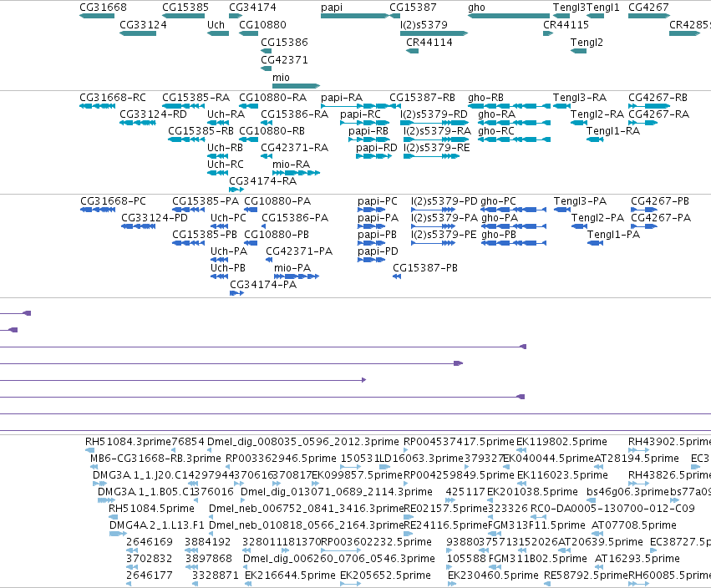This screenshot has height=588, width=711.
Task: Select the RE24116.5prime EST label
Action: (x=446, y=525)
